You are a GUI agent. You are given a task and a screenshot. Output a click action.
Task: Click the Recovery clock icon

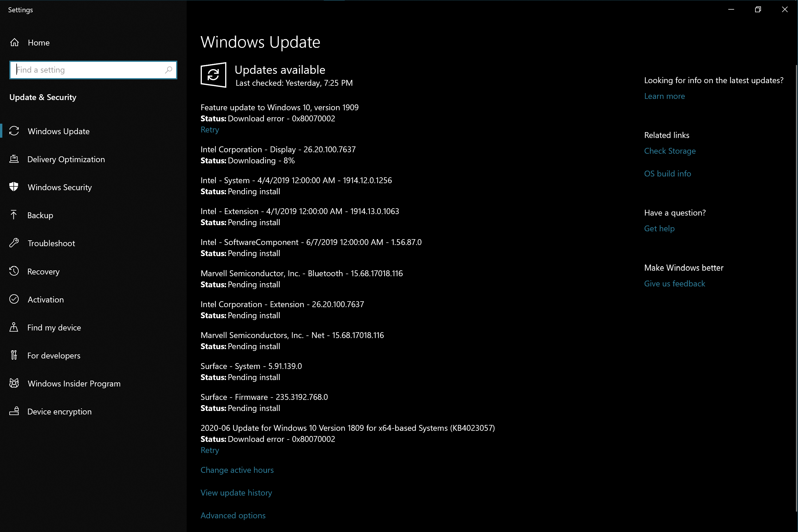click(14, 271)
